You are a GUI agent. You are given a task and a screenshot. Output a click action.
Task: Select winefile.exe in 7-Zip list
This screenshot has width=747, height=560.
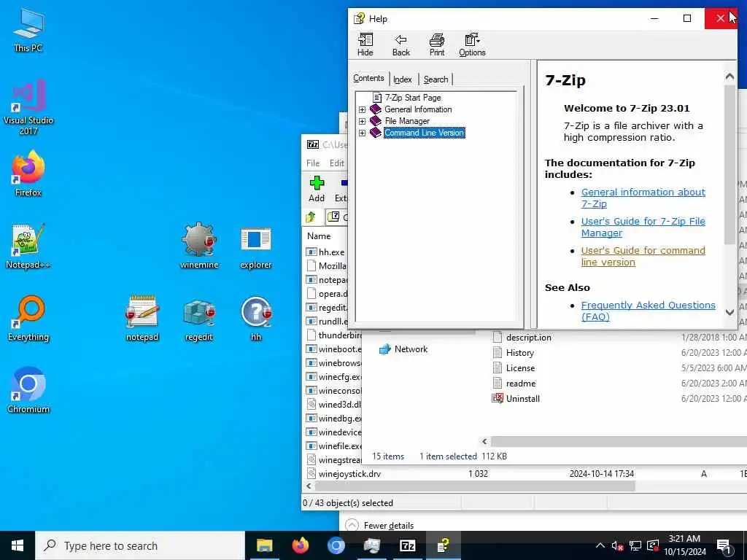pyautogui.click(x=334, y=446)
